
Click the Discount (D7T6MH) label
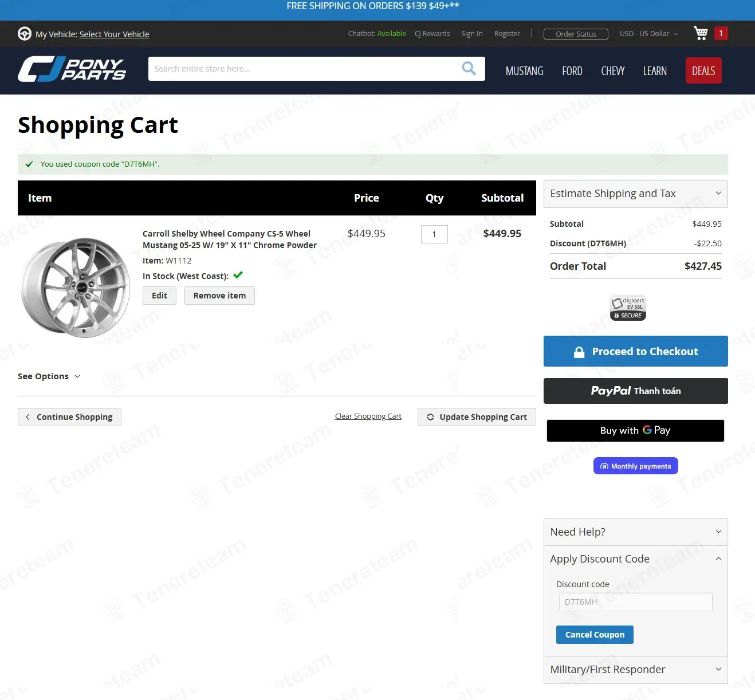(588, 243)
